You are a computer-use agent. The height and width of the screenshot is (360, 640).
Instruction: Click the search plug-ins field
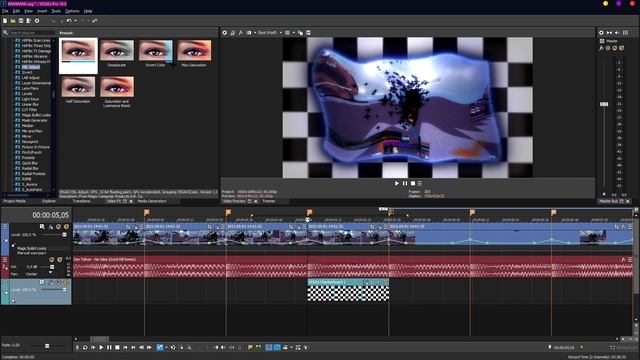[x=32, y=33]
